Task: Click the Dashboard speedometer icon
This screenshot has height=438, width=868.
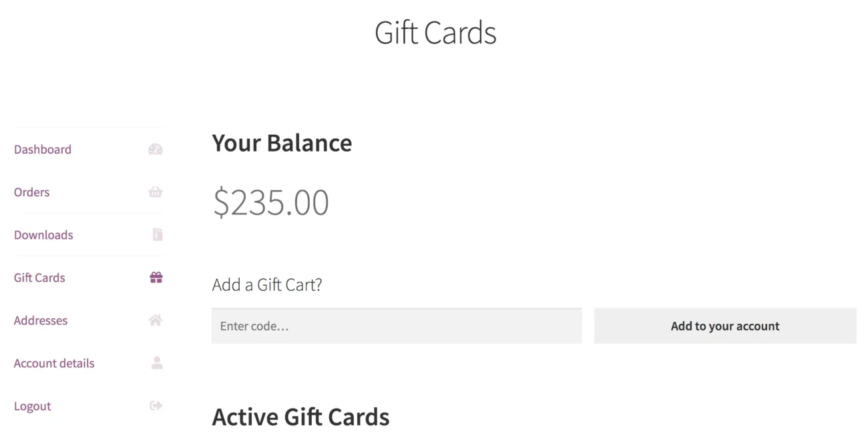Action: coord(155,149)
